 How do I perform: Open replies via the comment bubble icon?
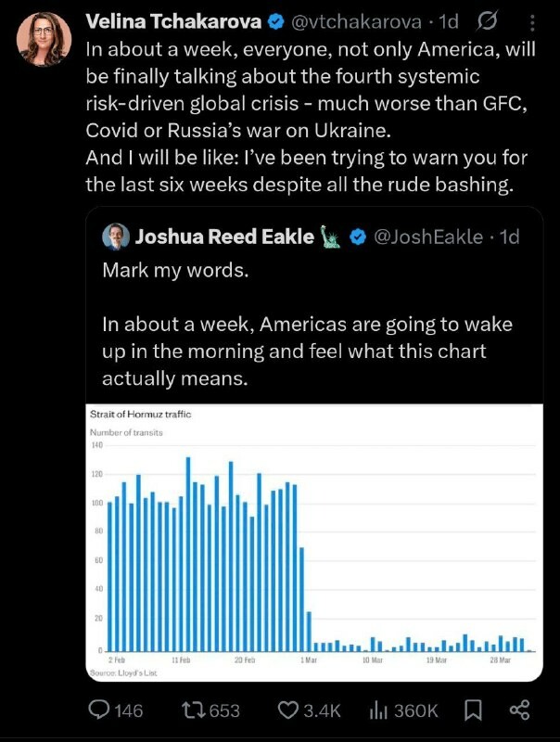[x=100, y=710]
